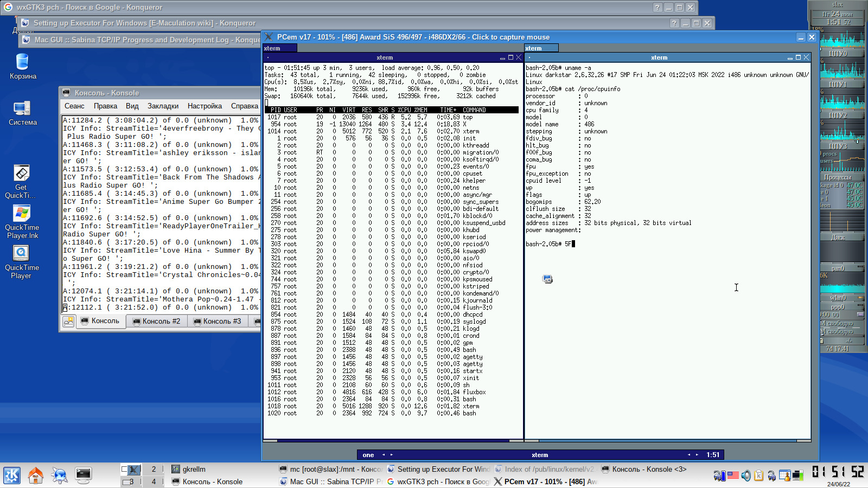Screen dimensions: 868x488
Task: Click the ЦПУ0 CPU panel in gkrellm
Action: pos(838,46)
